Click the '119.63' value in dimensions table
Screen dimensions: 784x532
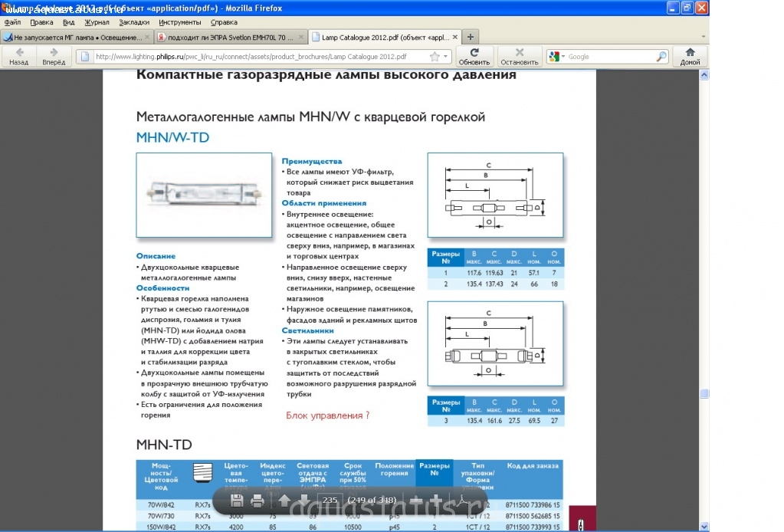[x=494, y=273]
